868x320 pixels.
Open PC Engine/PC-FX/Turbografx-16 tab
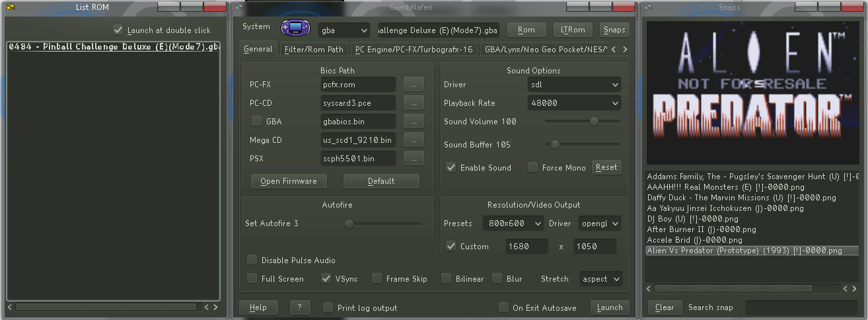(413, 49)
